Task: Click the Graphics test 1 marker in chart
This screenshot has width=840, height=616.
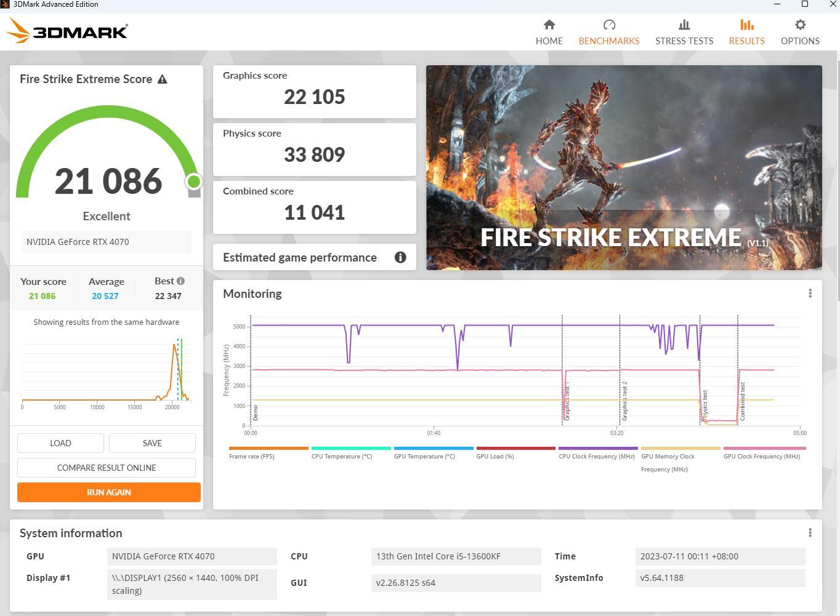Action: (x=567, y=402)
